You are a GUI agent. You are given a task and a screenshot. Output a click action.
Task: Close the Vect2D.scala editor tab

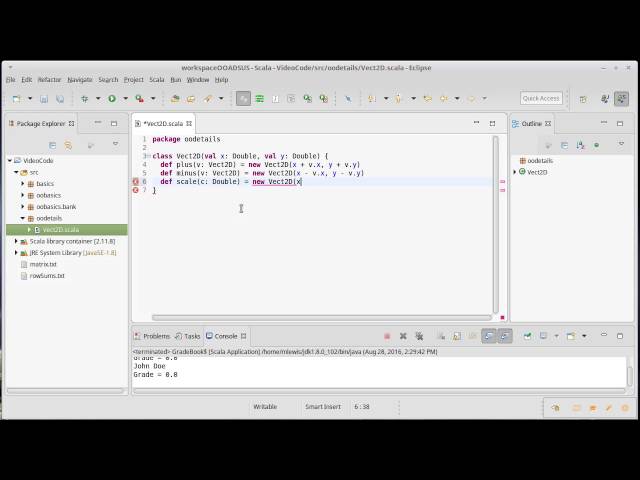point(189,123)
